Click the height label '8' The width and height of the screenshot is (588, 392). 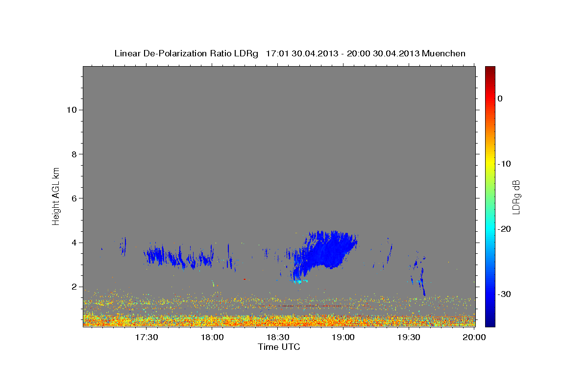[x=73, y=154]
